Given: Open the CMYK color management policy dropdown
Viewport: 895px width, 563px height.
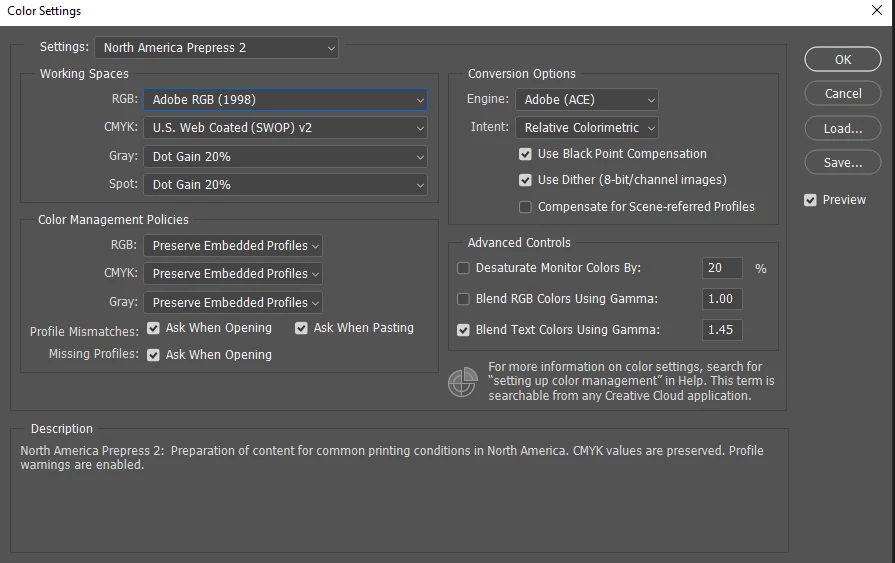Looking at the screenshot, I should [x=233, y=274].
